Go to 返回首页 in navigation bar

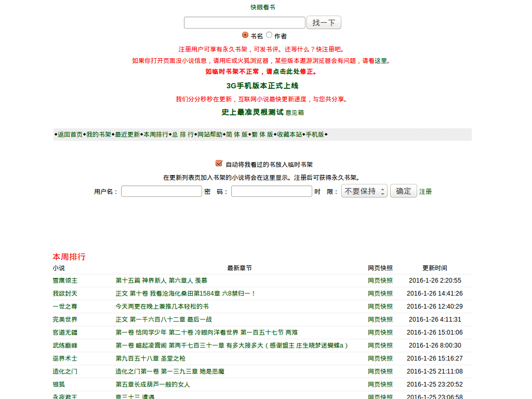pos(70,135)
